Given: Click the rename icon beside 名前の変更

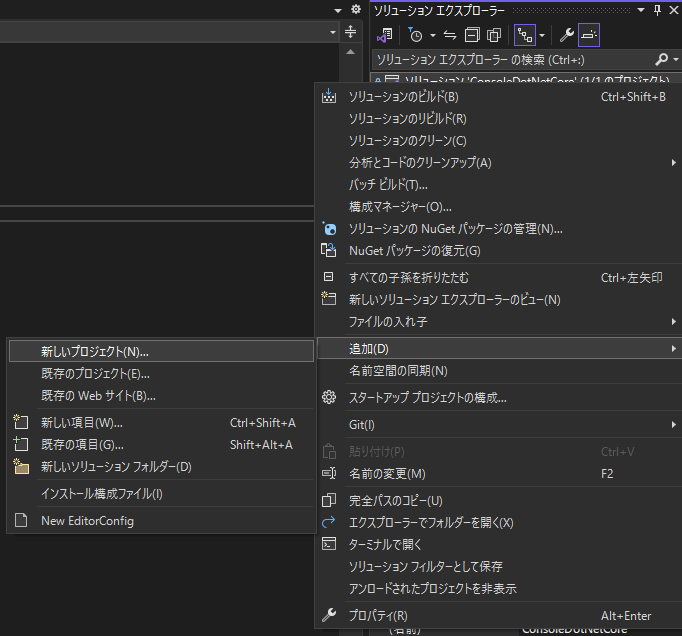Looking at the screenshot, I should (329, 473).
